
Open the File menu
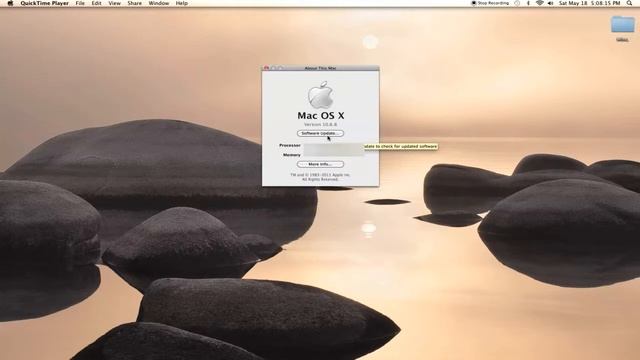click(80, 3)
